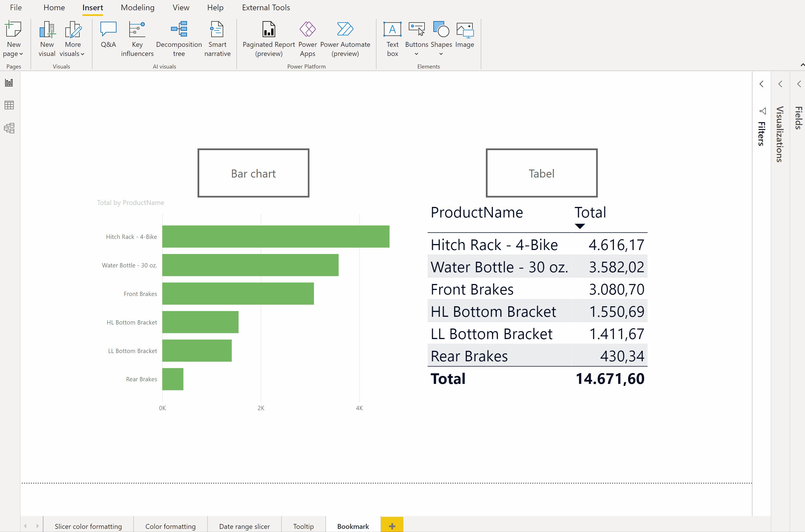Select Report view in the sidebar
Image resolution: width=805 pixels, height=532 pixels.
pos(9,82)
